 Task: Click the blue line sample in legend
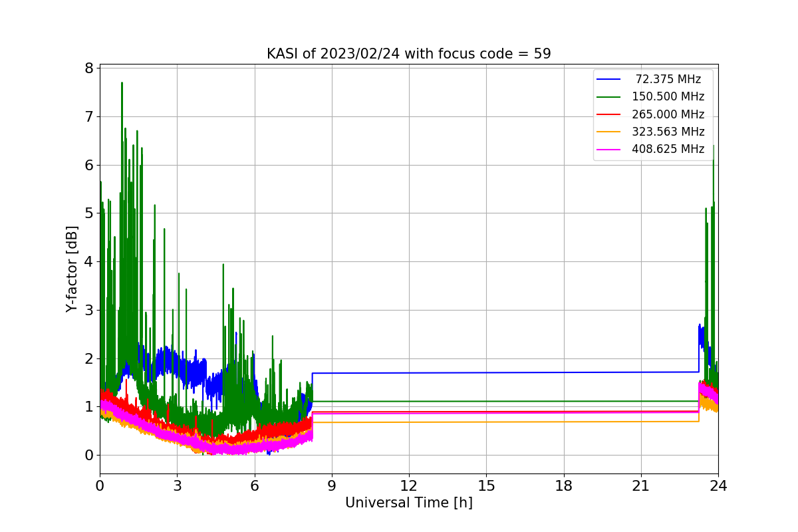[x=609, y=79]
